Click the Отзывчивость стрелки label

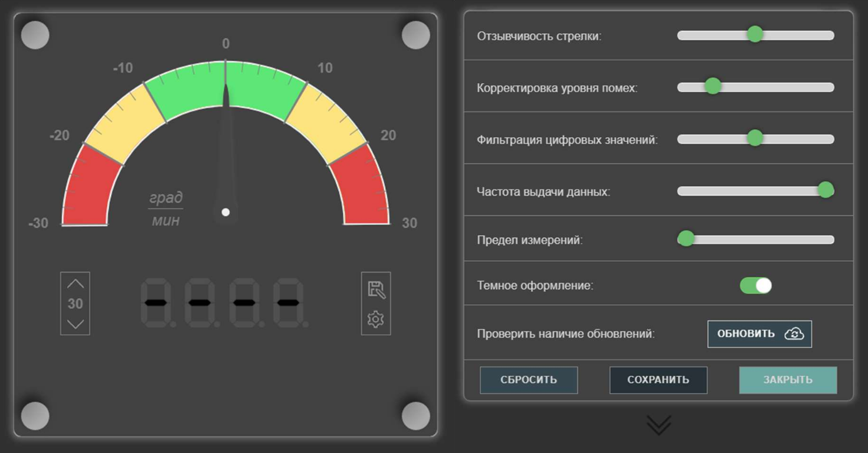(x=539, y=37)
